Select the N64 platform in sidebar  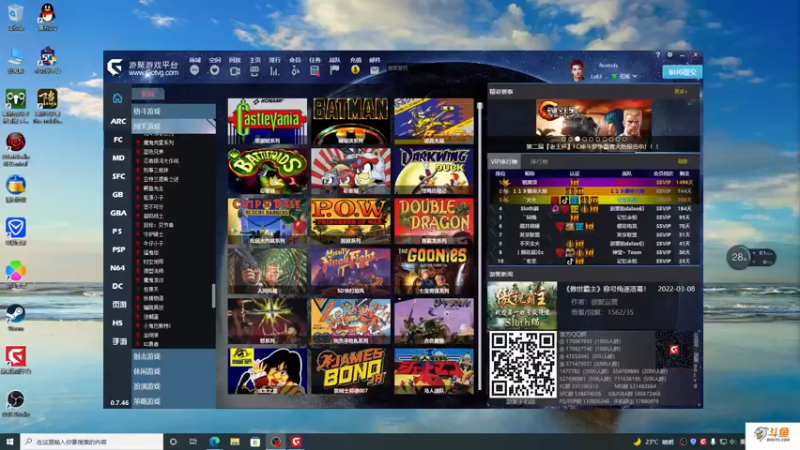click(x=118, y=268)
